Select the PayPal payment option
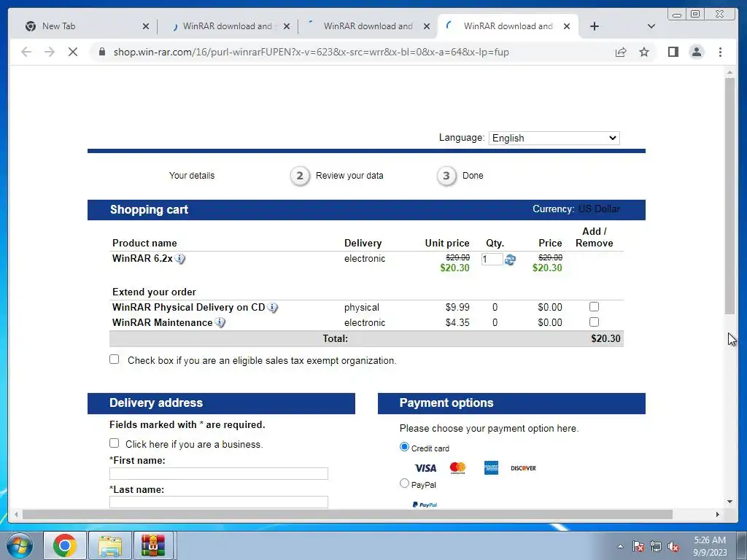This screenshot has height=560, width=747. coord(404,483)
